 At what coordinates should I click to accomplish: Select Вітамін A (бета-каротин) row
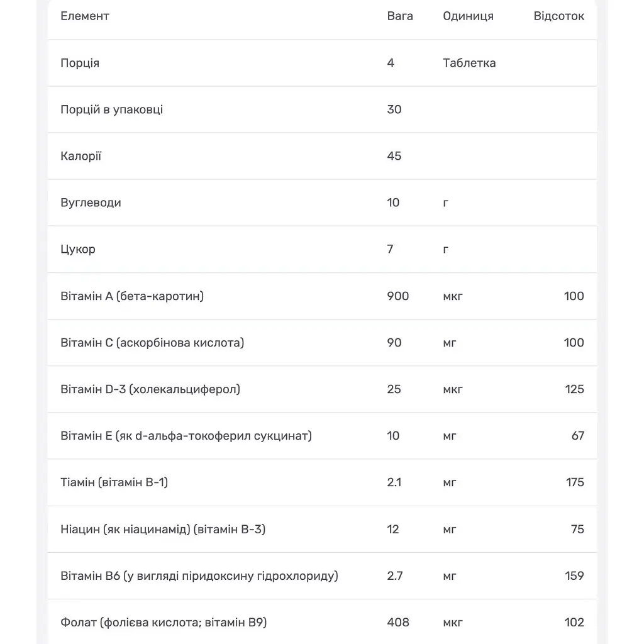coord(322,296)
